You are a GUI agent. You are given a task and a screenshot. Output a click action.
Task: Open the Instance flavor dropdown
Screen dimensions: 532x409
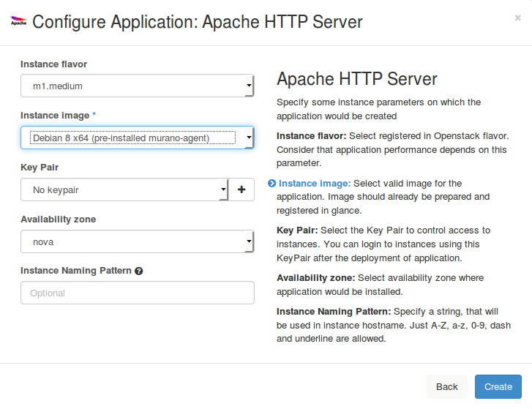click(x=137, y=86)
